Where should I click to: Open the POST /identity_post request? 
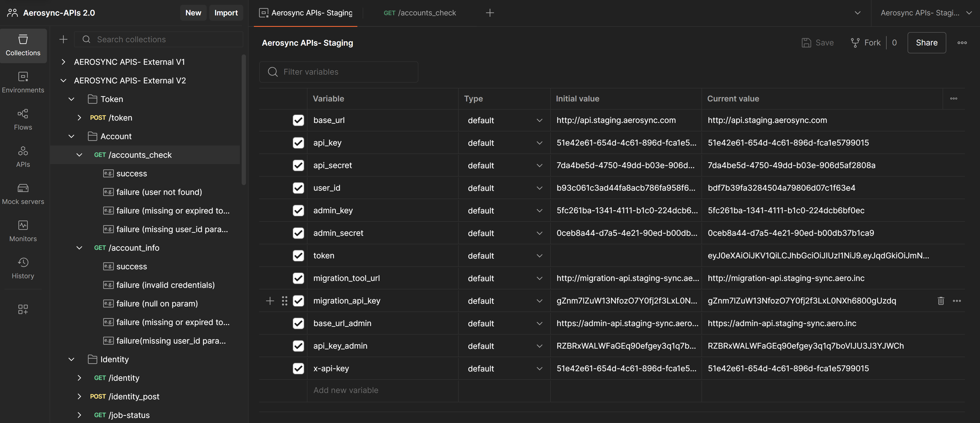[134, 396]
